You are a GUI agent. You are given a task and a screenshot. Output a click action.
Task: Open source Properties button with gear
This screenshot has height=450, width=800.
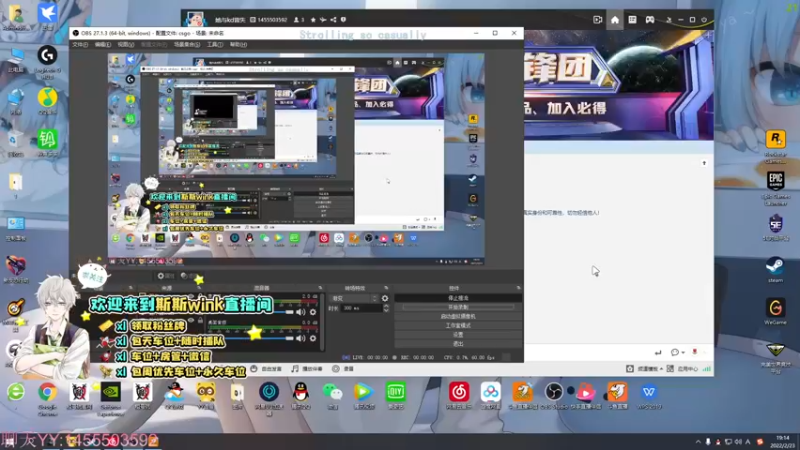pyautogui.click(x=166, y=276)
